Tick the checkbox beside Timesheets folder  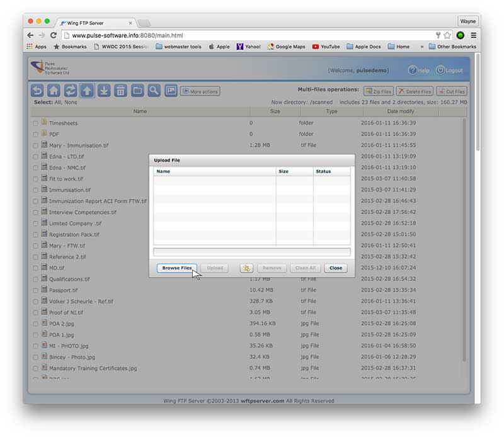(x=36, y=123)
